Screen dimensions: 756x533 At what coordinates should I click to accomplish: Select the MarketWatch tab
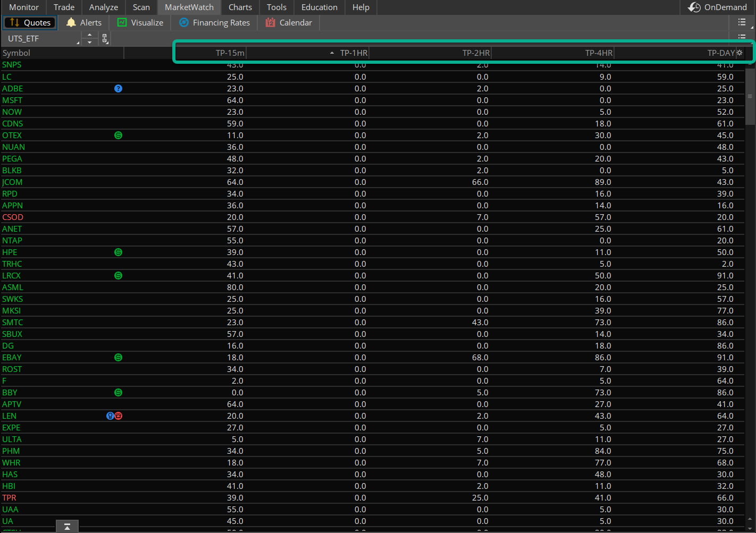coord(189,7)
